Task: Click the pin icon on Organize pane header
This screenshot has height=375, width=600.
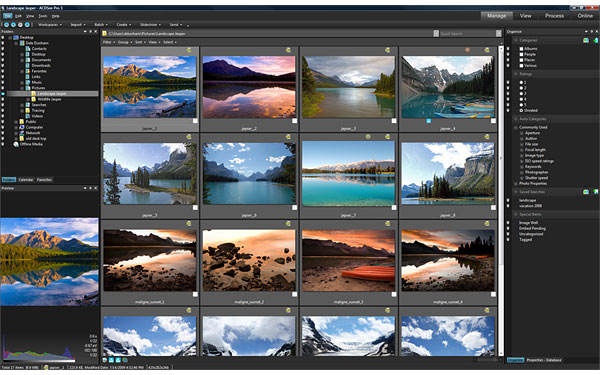Action: tap(592, 31)
